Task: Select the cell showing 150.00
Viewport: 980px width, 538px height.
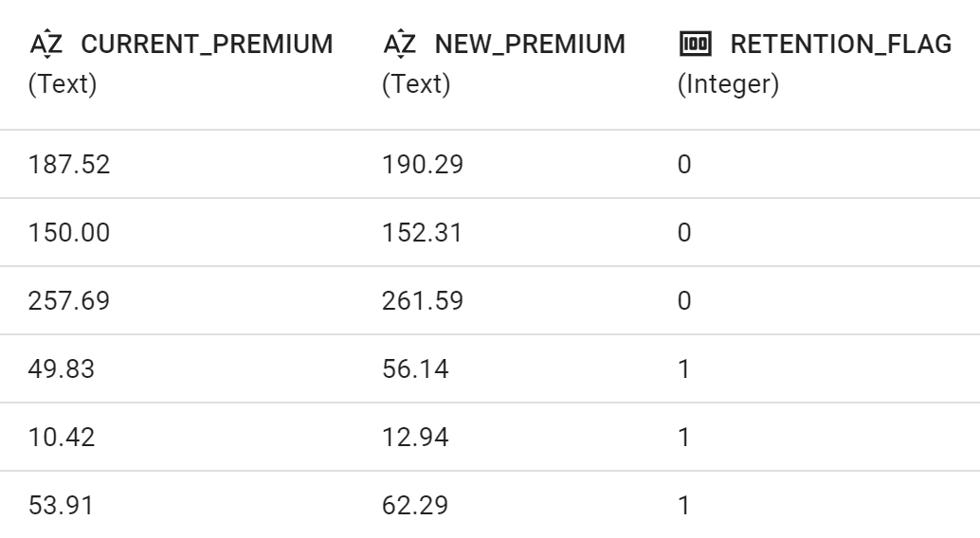Action: (x=69, y=232)
